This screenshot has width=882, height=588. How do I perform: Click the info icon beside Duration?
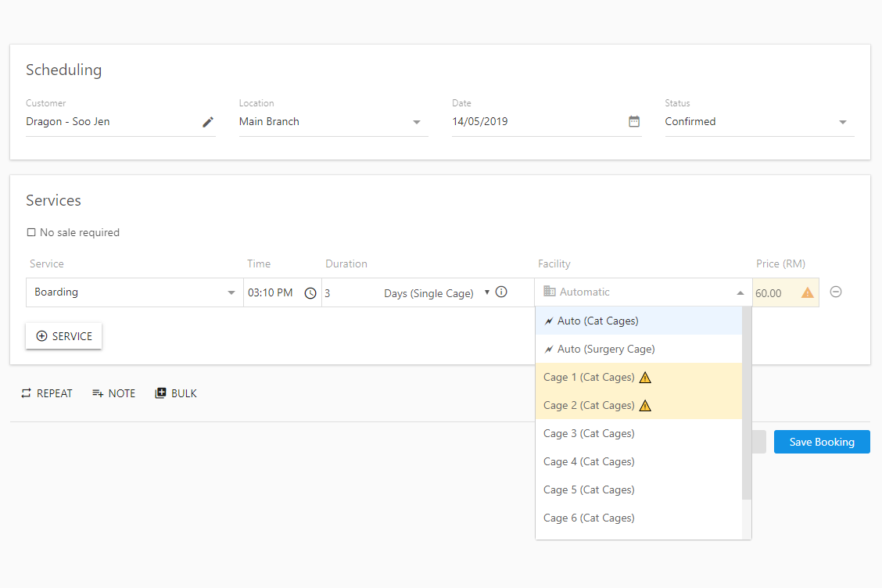tap(500, 292)
